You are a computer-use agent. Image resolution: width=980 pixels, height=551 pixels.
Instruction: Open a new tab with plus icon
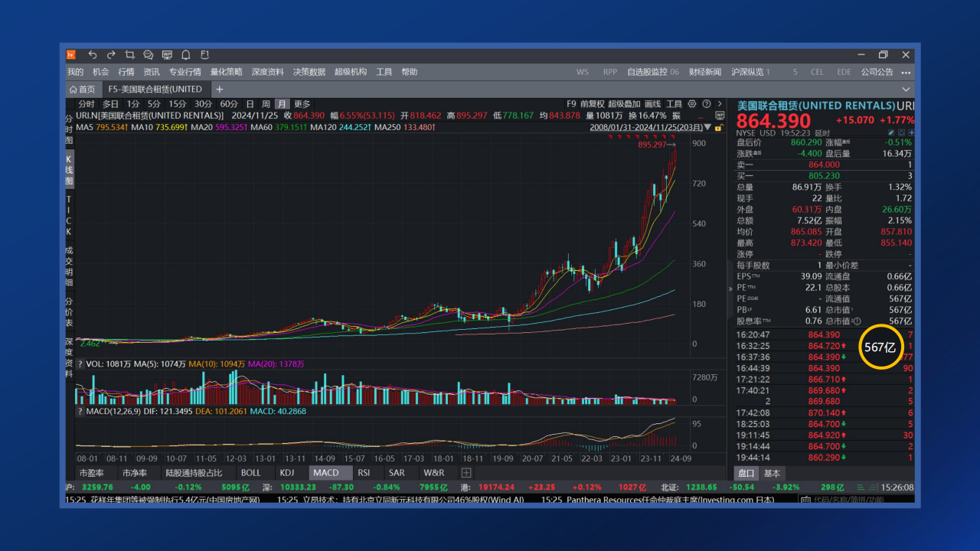click(x=219, y=90)
